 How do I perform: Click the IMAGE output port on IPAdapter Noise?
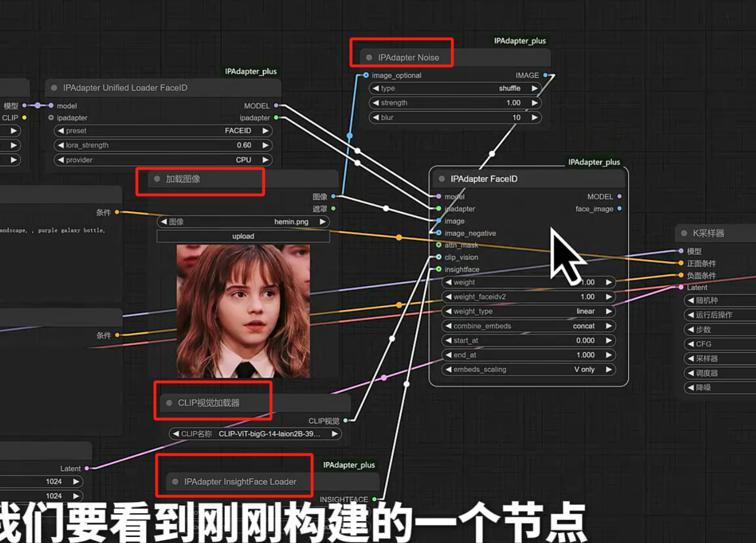coord(545,75)
